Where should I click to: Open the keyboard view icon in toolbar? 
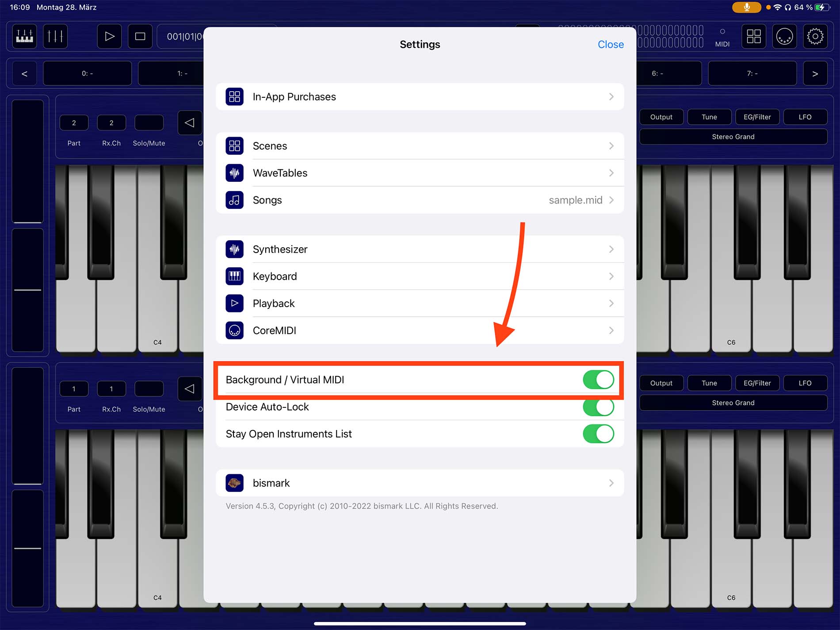pos(24,36)
